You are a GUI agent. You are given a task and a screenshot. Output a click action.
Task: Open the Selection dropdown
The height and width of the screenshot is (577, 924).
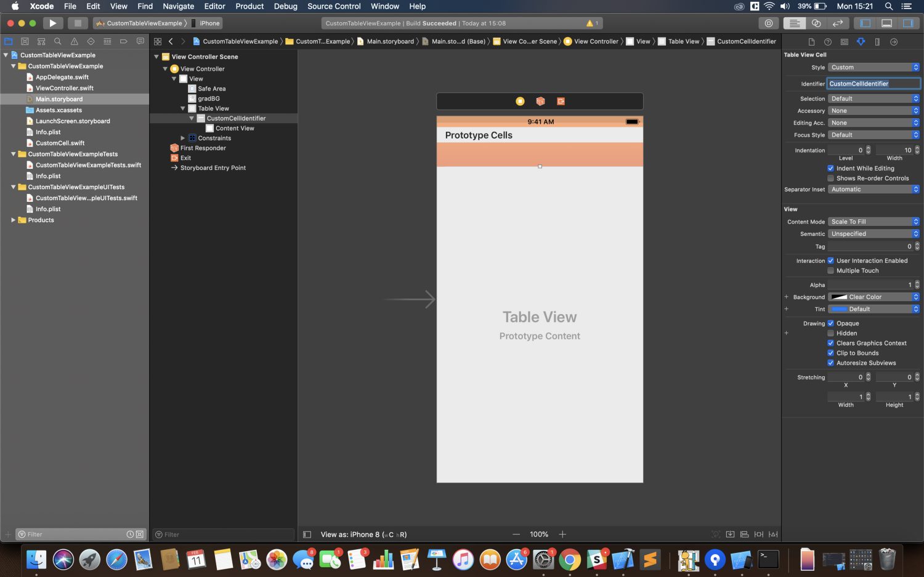[873, 99]
